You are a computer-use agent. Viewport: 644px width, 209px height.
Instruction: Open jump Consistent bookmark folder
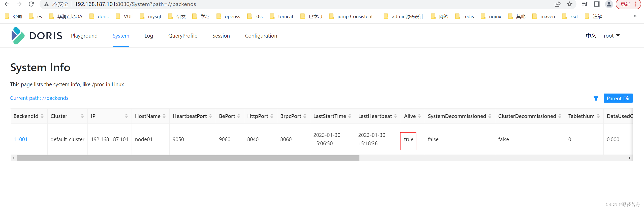(353, 16)
